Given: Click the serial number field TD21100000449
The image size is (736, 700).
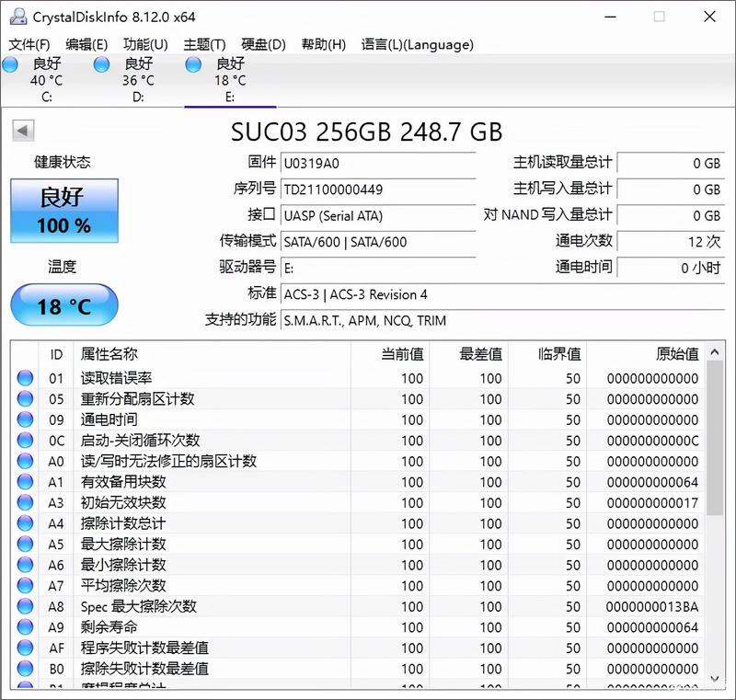Looking at the screenshot, I should coord(378,189).
